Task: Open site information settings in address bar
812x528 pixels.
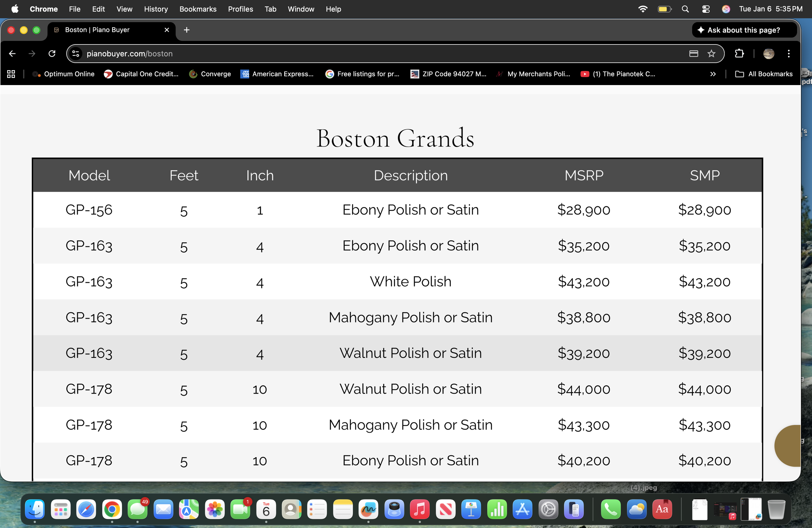Action: pos(75,54)
